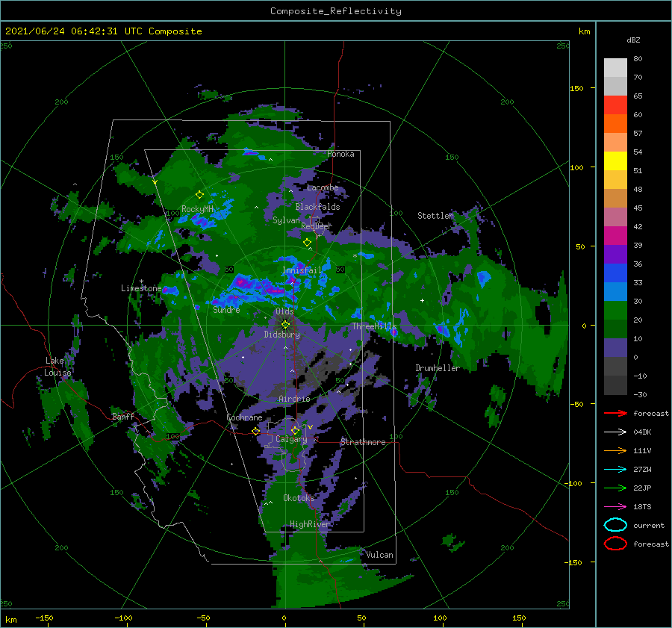Click the Sylvan label
Screen dimensions: 672x628
tap(286, 220)
